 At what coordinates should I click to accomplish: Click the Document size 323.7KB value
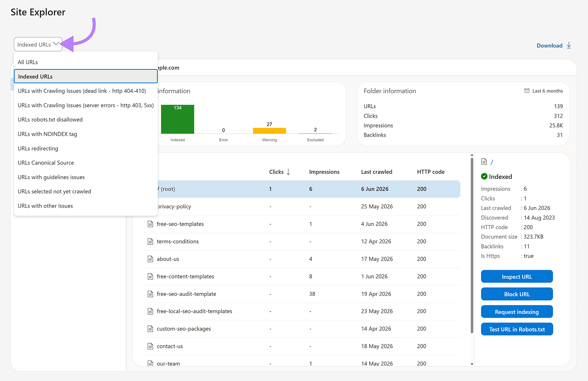coord(533,237)
